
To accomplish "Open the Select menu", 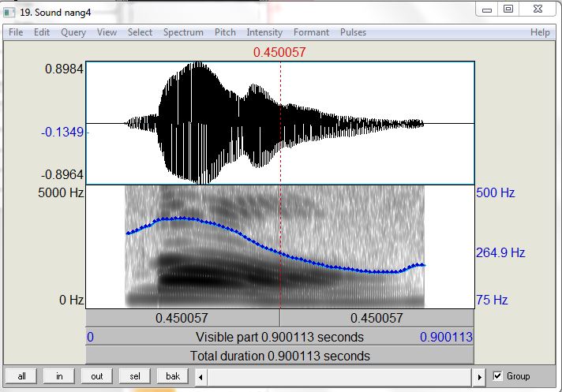I will (x=140, y=32).
